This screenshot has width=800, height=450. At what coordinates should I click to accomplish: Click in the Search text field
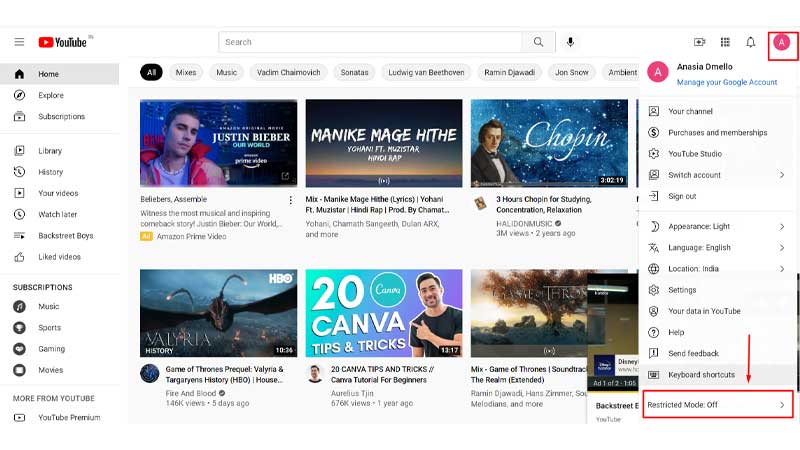[x=370, y=42]
